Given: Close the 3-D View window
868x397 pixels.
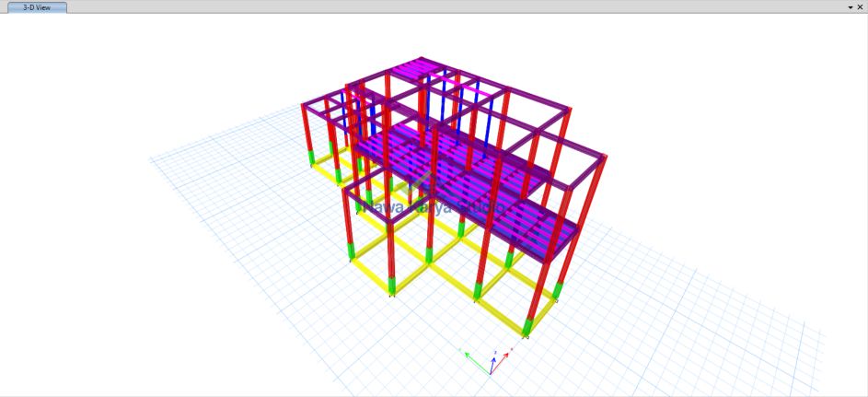Looking at the screenshot, I should click(861, 6).
